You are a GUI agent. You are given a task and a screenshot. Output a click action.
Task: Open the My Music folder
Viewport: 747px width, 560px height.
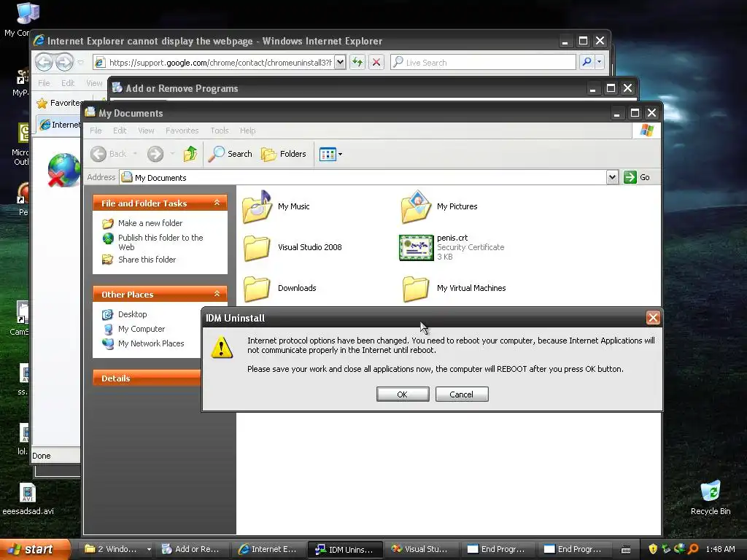(276, 206)
